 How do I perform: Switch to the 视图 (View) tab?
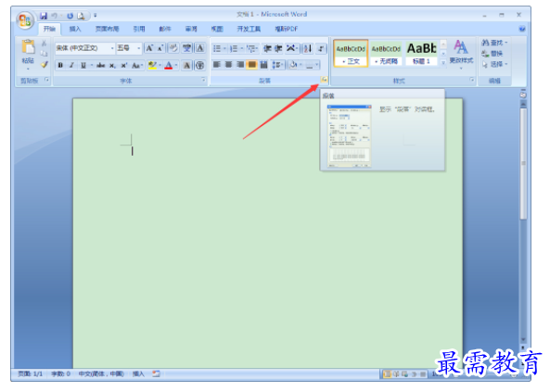point(217,29)
